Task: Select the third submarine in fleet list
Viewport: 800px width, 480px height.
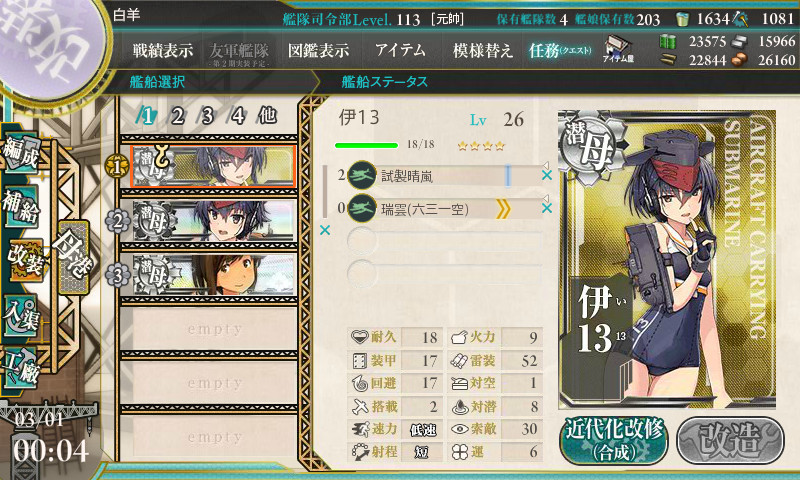Action: tap(213, 275)
